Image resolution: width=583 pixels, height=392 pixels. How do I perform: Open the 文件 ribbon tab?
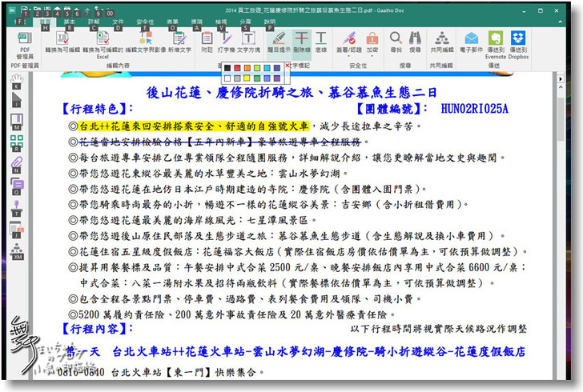(x=119, y=22)
